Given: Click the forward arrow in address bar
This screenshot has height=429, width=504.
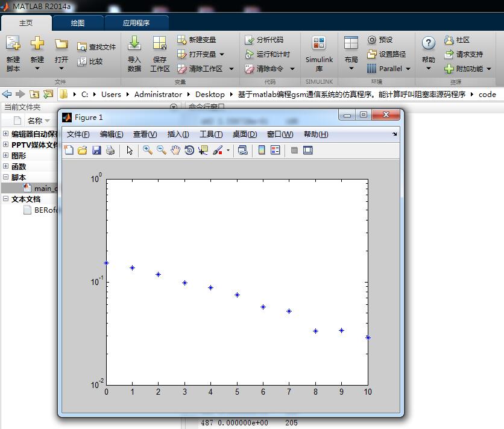Looking at the screenshot, I should 20,94.
